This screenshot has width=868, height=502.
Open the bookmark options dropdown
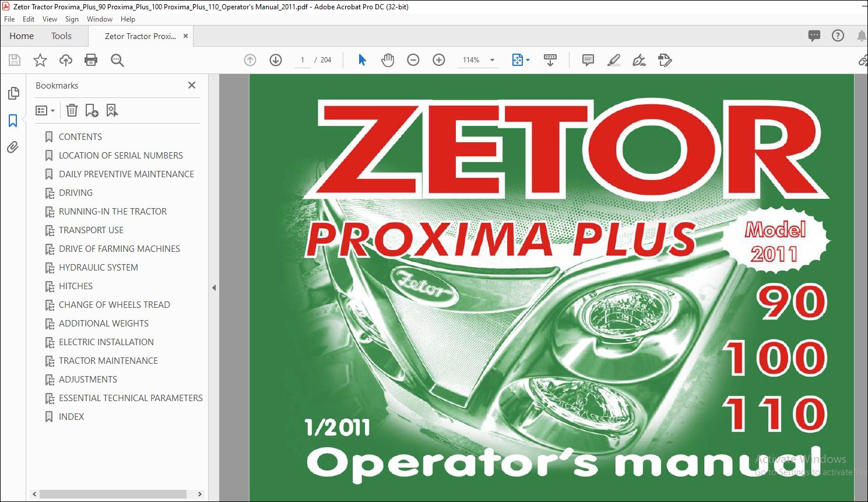(x=45, y=110)
